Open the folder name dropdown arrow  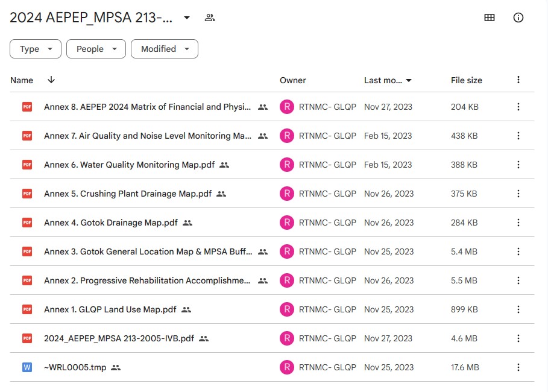187,17
